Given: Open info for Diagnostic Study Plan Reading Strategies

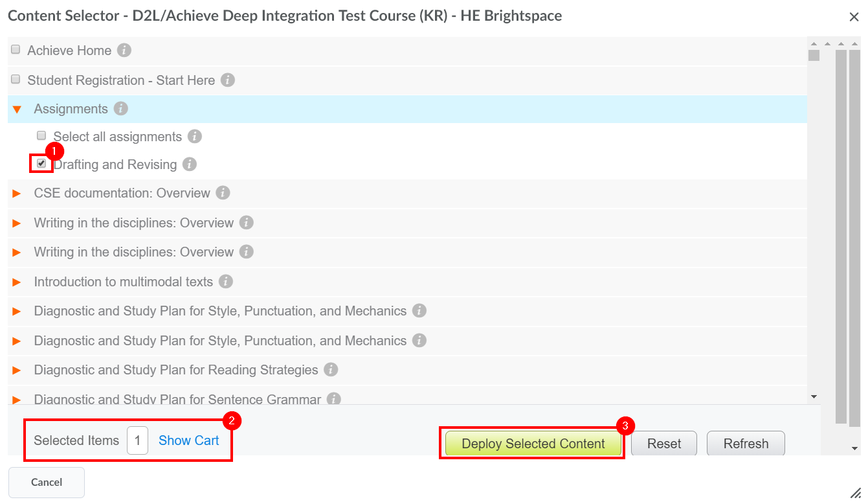Looking at the screenshot, I should [x=331, y=369].
